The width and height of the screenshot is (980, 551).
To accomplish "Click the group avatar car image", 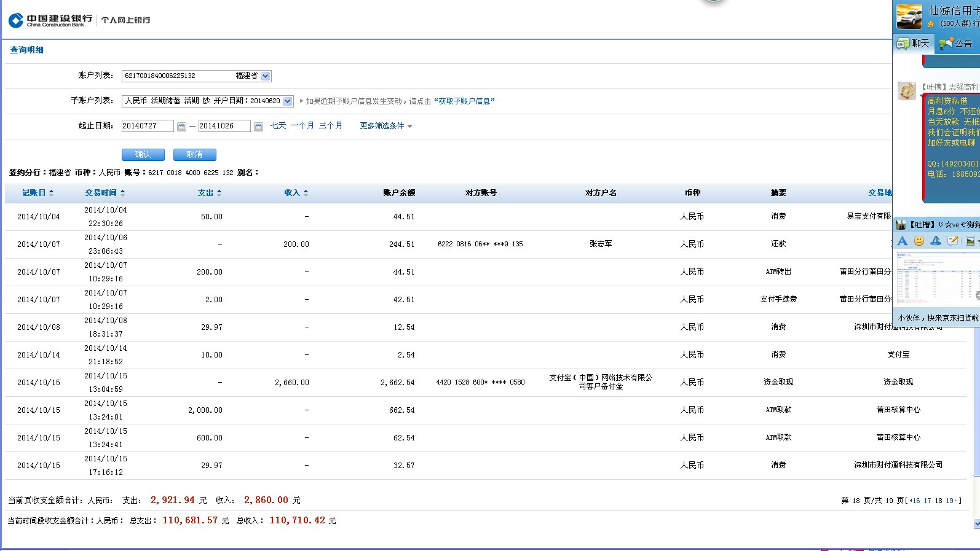I will (909, 16).
